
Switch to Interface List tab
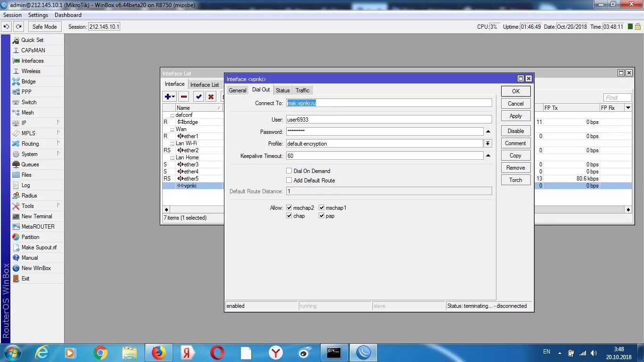point(205,85)
